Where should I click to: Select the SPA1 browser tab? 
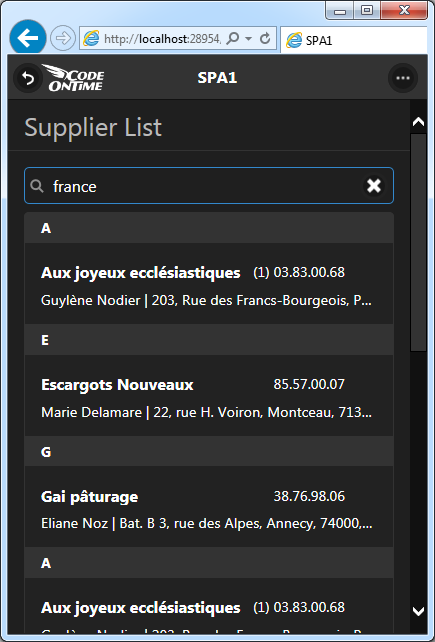[354, 40]
